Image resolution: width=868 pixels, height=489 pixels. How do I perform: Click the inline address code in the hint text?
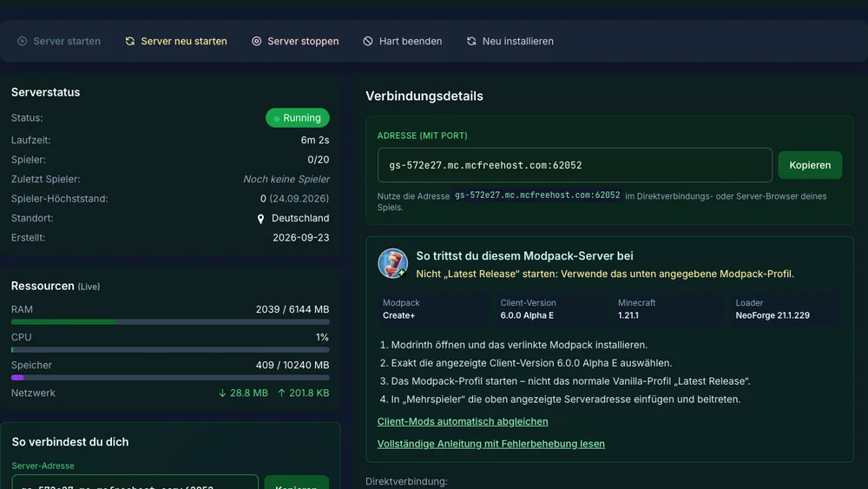537,195
